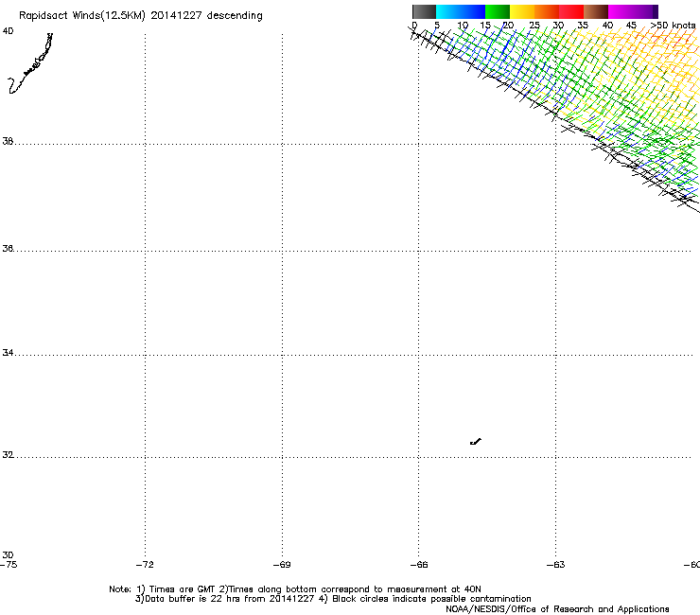Image resolution: width=700 pixels, height=615 pixels.
Task: Click the isolated black wind barb near 32N
Action: pyautogui.click(x=476, y=442)
